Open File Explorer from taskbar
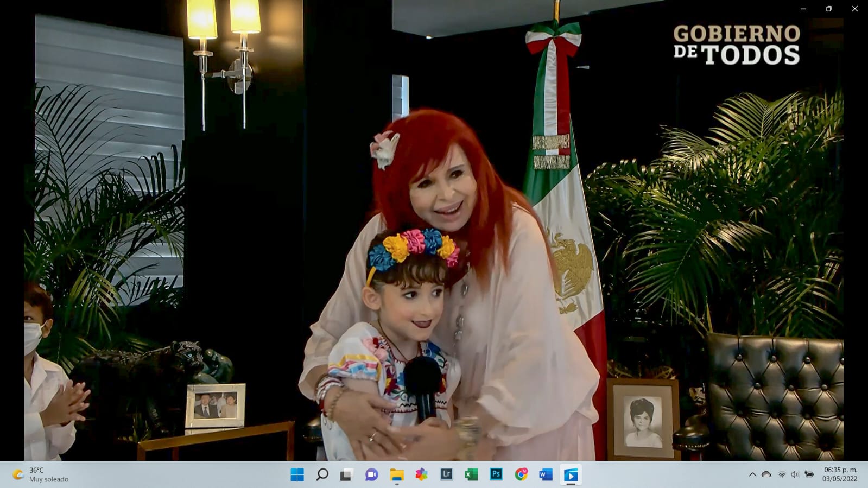 (397, 475)
